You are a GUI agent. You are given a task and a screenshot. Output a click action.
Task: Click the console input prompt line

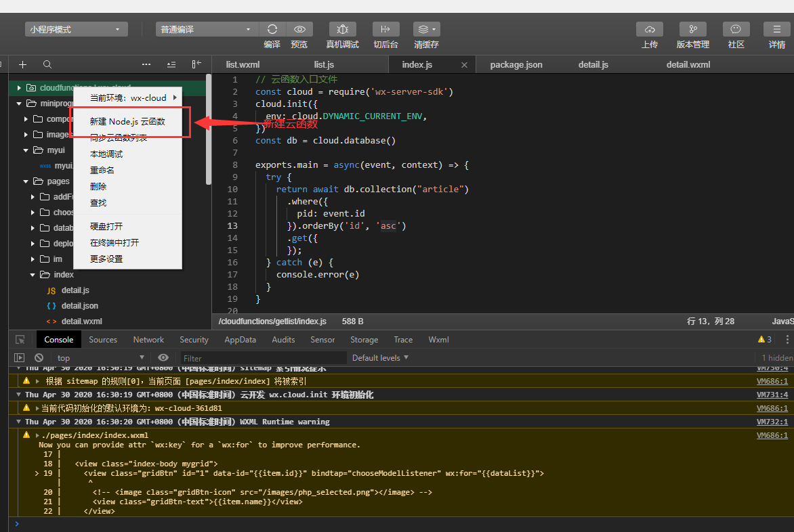click(x=400, y=524)
